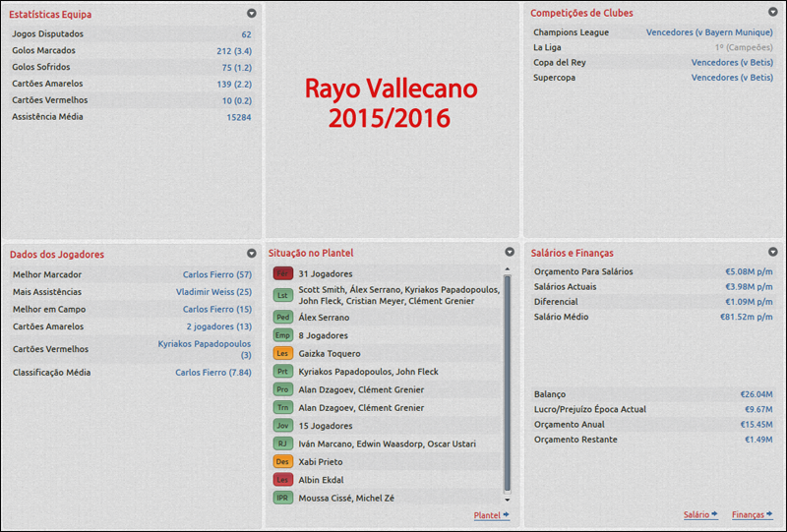Image resolution: width=787 pixels, height=532 pixels.
Task: Click the red Les badge beside Albin Ekdal
Action: pyautogui.click(x=282, y=480)
